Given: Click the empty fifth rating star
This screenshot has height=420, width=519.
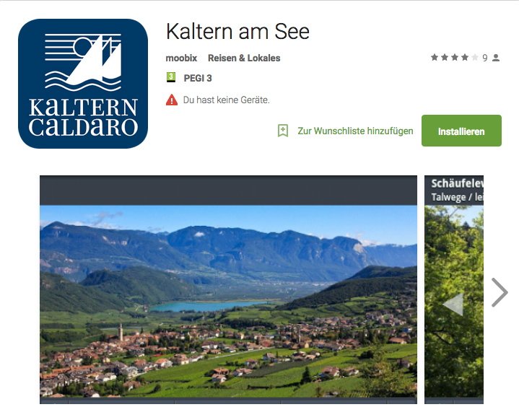Looking at the screenshot, I should pyautogui.click(x=475, y=58).
